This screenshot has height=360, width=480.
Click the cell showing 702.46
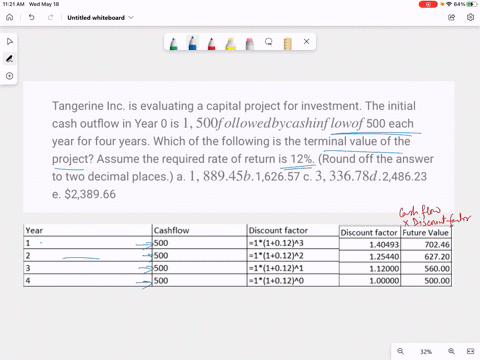[426, 245]
